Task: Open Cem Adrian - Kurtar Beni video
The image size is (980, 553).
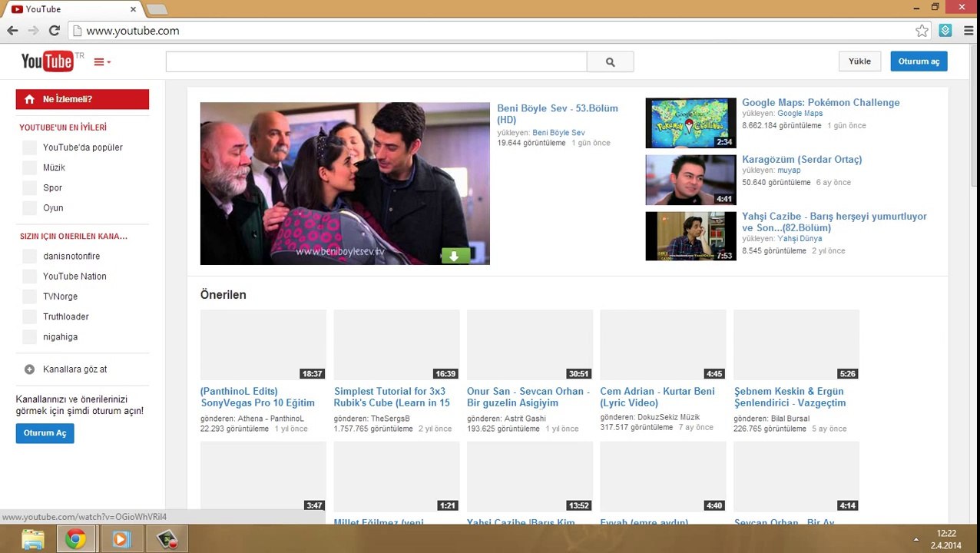Action: pyautogui.click(x=657, y=397)
